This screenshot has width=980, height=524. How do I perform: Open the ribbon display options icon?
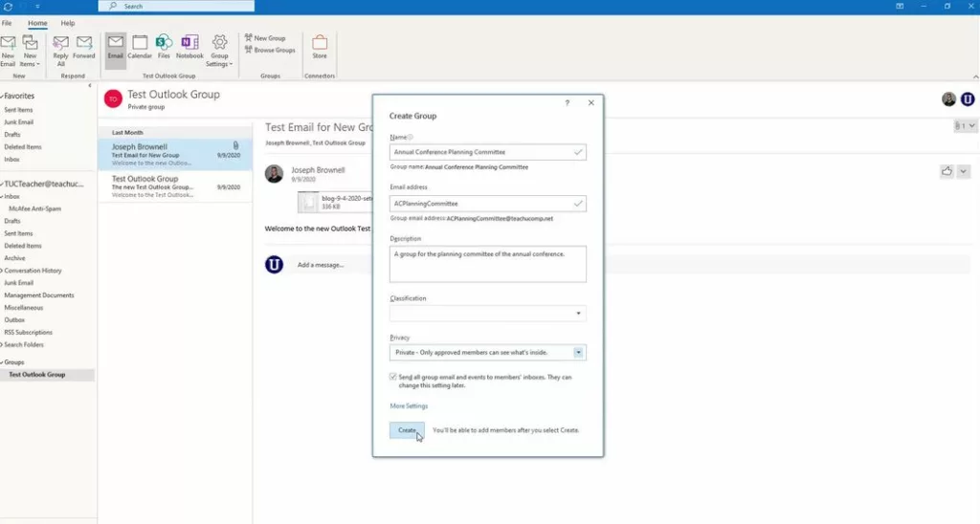click(x=900, y=7)
